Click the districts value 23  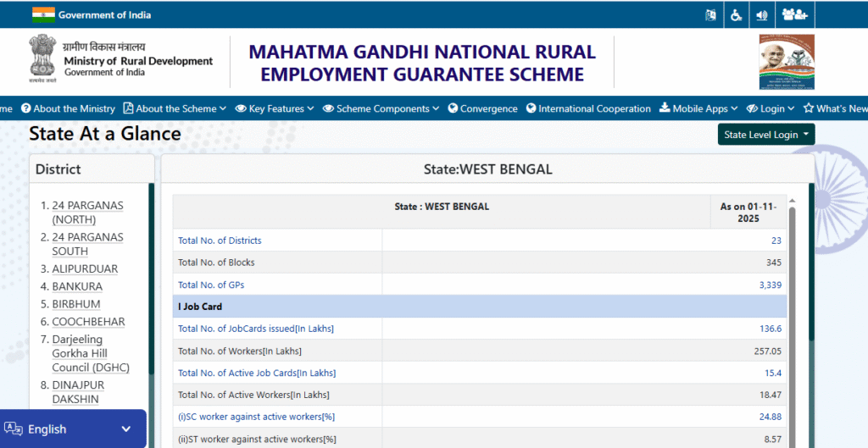[776, 241]
